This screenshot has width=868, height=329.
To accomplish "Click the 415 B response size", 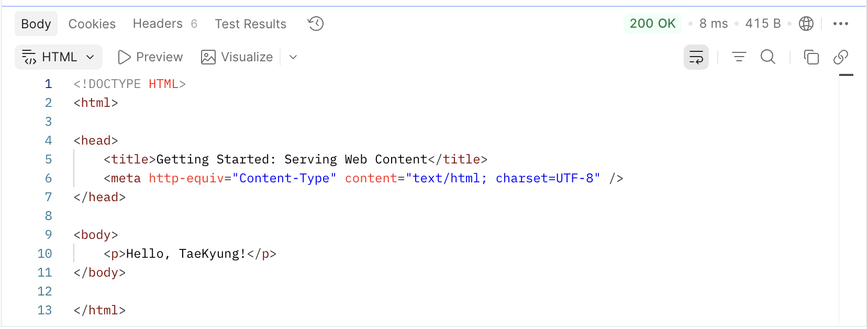I will tap(763, 24).
